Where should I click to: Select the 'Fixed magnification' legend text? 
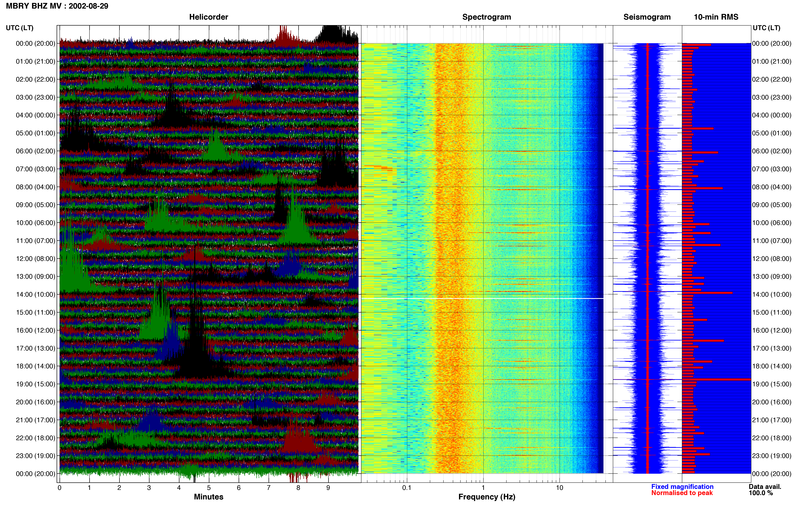(x=682, y=486)
